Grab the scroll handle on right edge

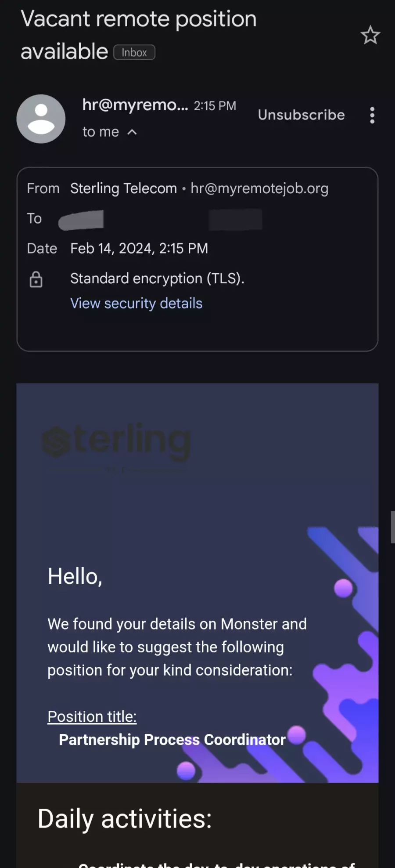[x=393, y=527]
